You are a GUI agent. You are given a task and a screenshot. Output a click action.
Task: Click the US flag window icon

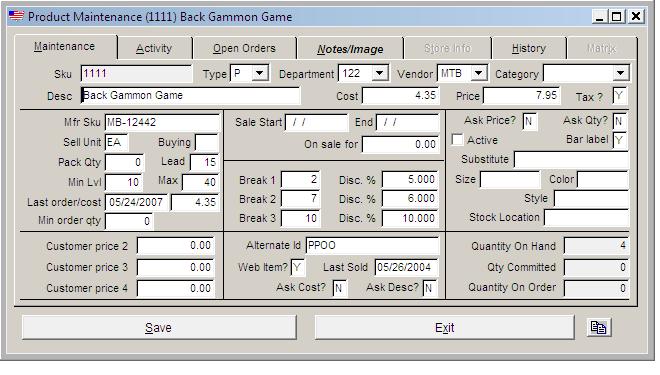(x=16, y=16)
